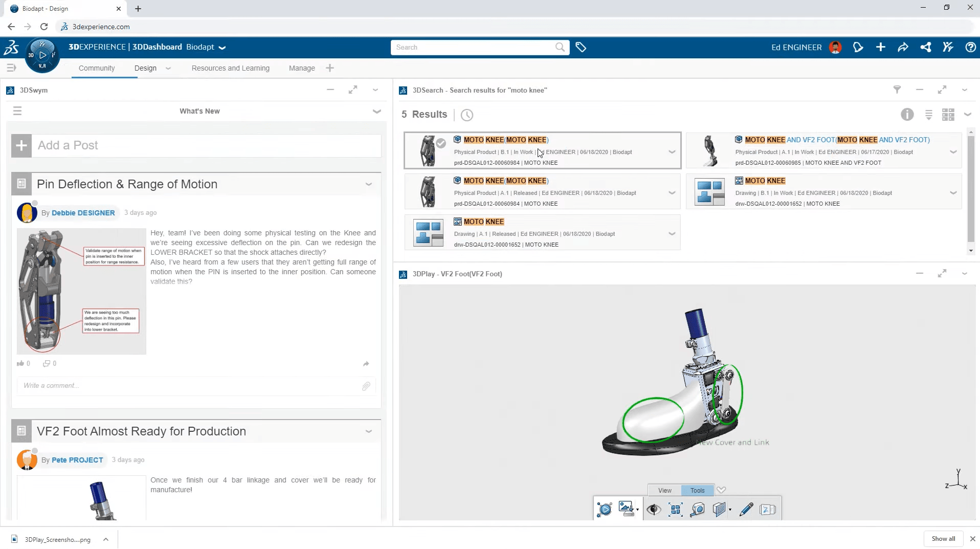Click Write a comment field
This screenshot has width=980, height=549.
pyautogui.click(x=189, y=386)
